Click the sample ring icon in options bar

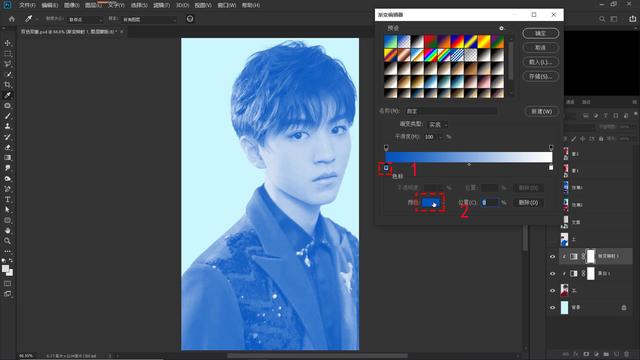pos(190,19)
